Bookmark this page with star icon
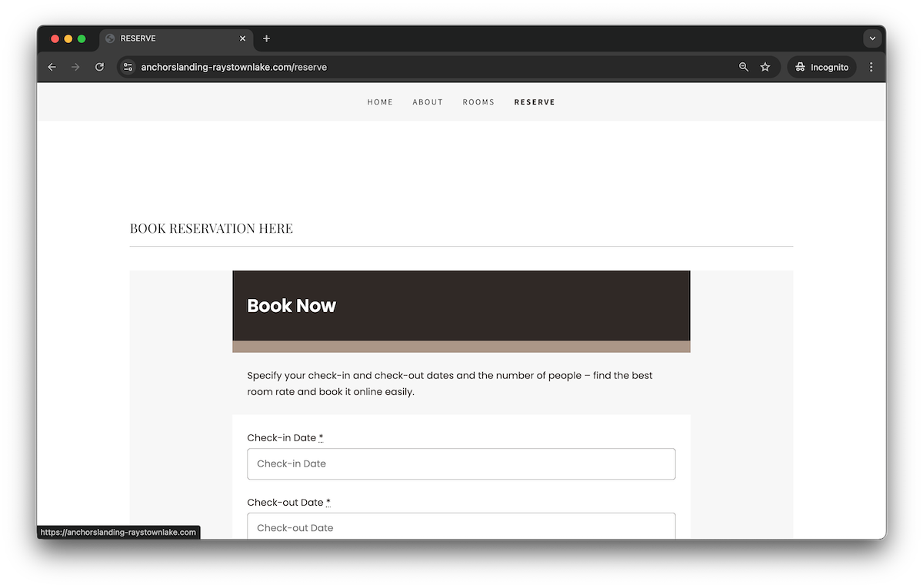 765,67
